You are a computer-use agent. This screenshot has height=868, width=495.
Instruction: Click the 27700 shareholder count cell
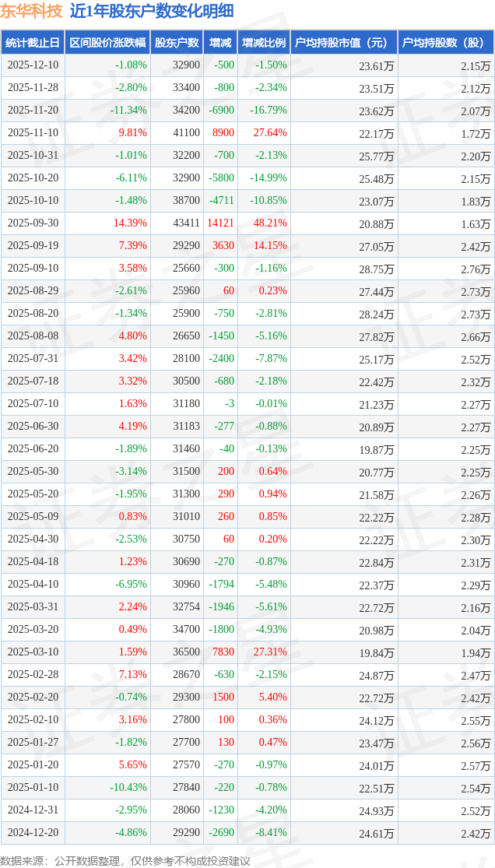177,743
